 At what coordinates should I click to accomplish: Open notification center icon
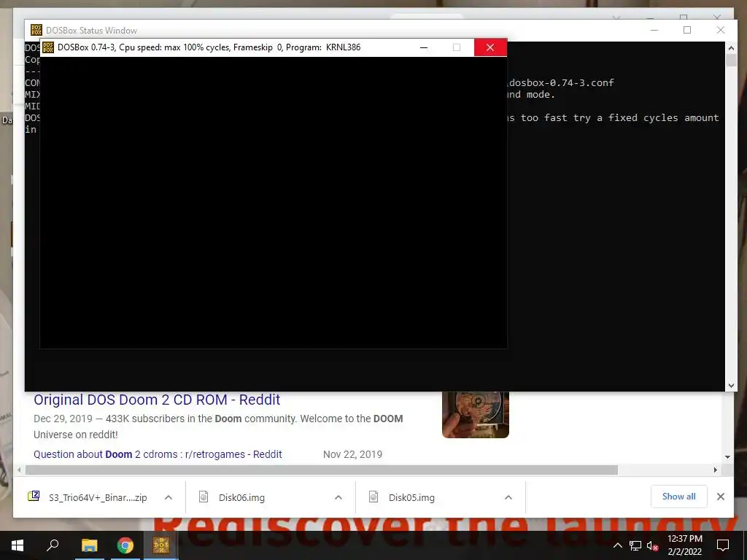coord(723,545)
